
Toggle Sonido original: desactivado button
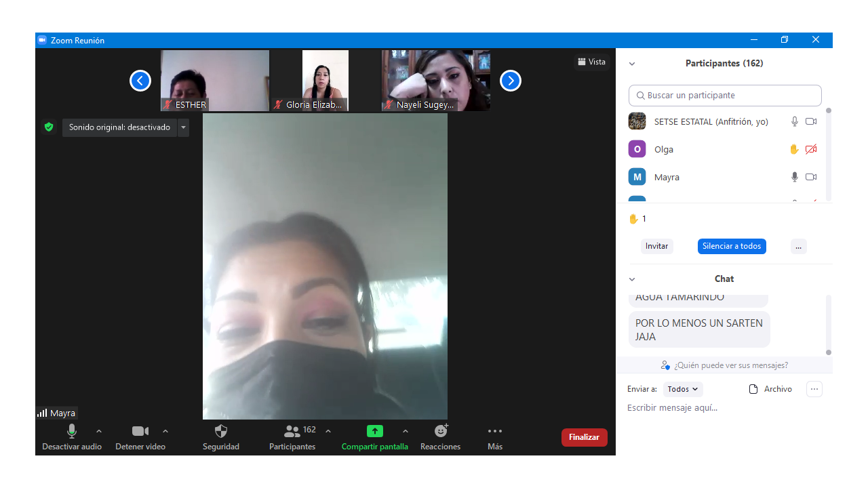(x=119, y=127)
